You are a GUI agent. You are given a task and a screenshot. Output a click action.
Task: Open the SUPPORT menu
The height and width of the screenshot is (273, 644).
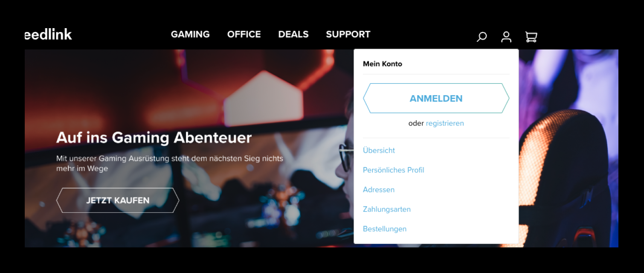click(348, 34)
